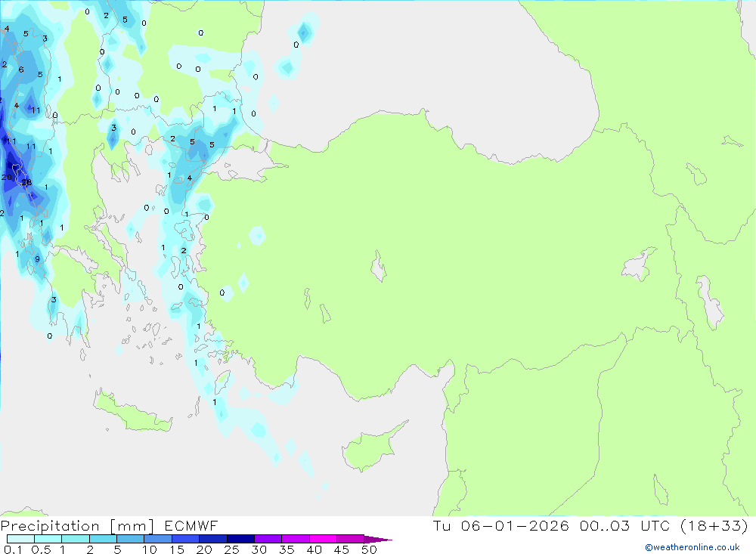Image resolution: width=756 pixels, height=554 pixels.
Task: Click the '00..03 UTC' time text
Action: (x=625, y=526)
